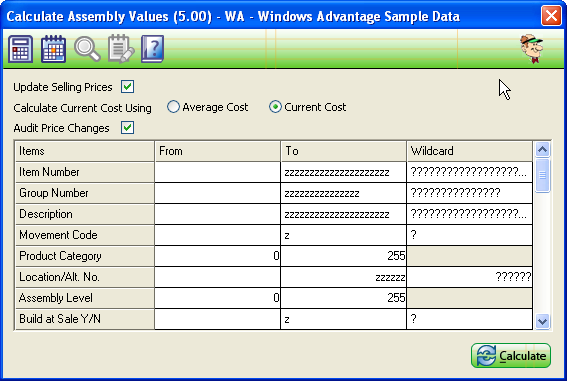Click the scrollbar down arrow
The width and height of the screenshot is (567, 381).
coord(542,321)
